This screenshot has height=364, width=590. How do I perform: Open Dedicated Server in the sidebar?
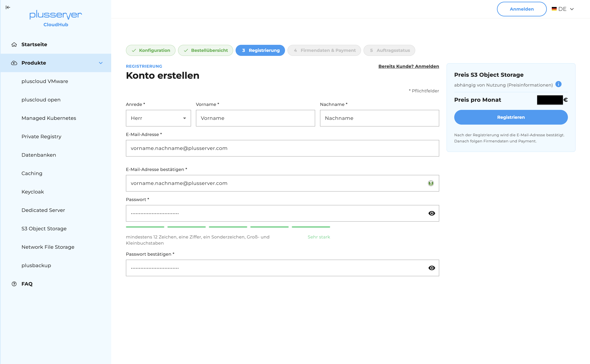(43, 210)
